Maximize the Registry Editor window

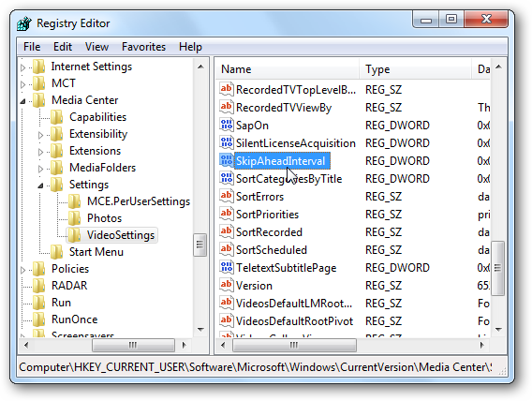coord(451,19)
